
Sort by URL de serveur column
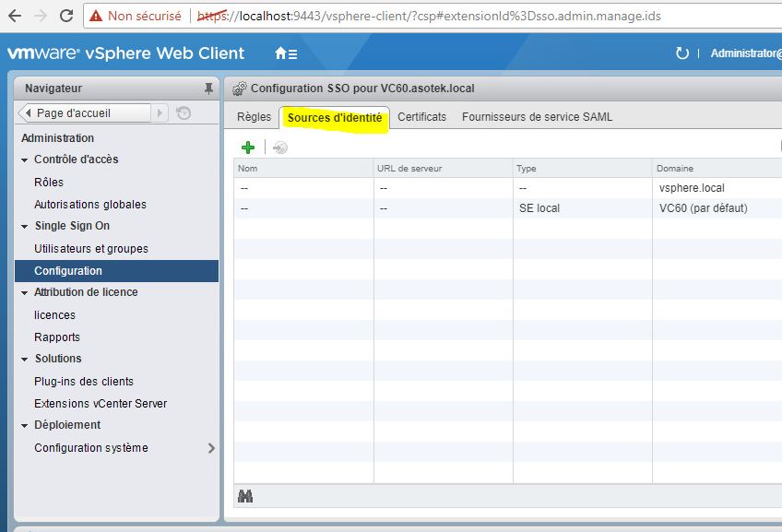pos(444,169)
